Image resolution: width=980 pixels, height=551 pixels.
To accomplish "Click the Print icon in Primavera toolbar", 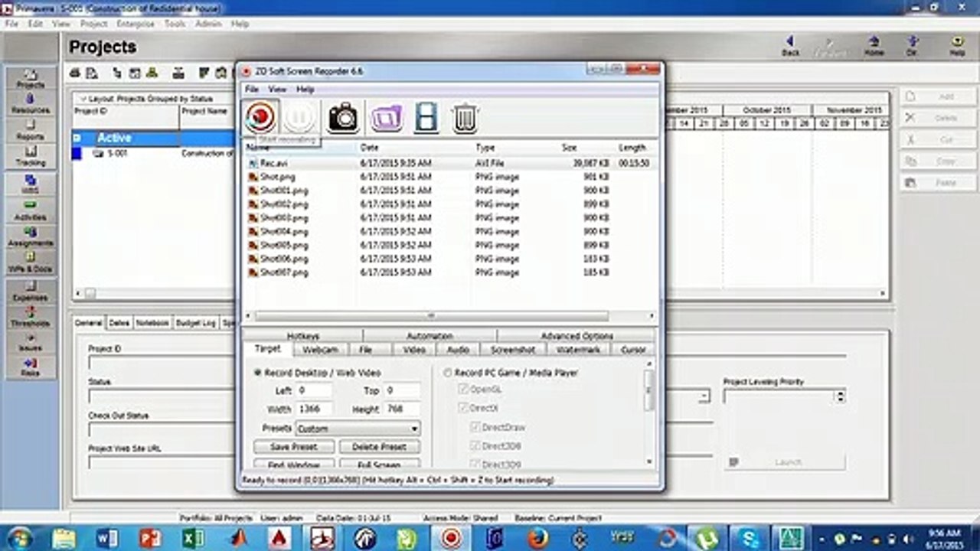I will tap(75, 73).
